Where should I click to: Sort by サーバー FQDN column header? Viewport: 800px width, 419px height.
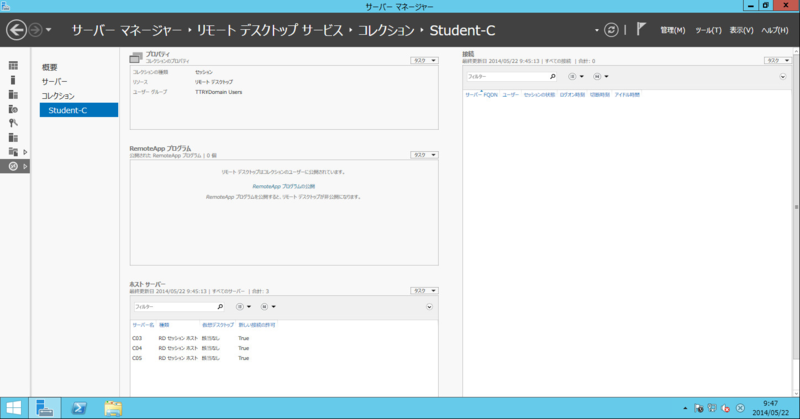pyautogui.click(x=481, y=95)
